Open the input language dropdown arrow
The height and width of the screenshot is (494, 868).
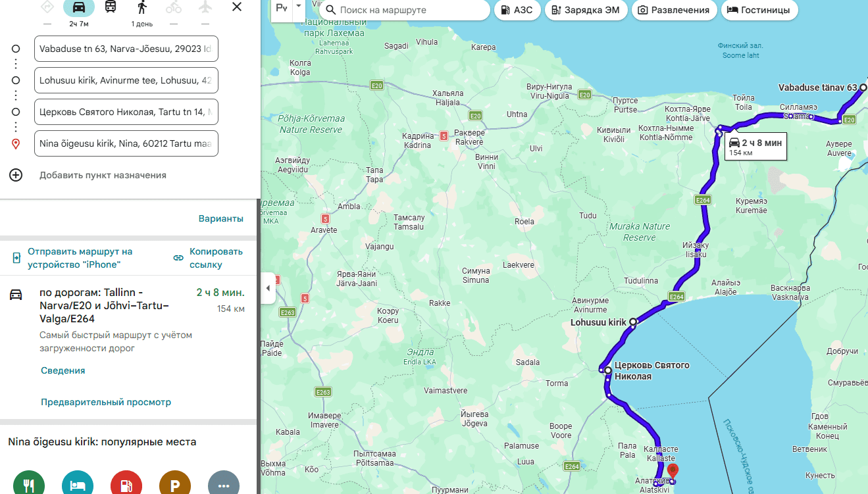(x=299, y=6)
